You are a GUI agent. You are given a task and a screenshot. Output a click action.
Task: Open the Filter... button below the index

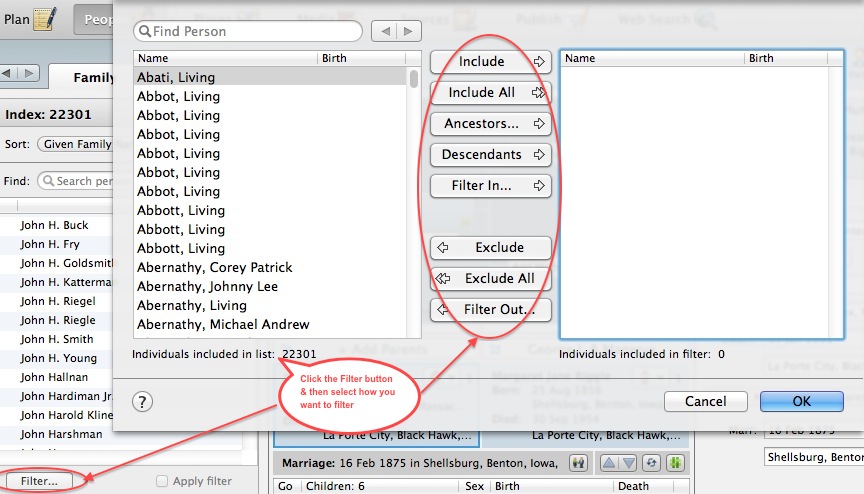pos(39,481)
